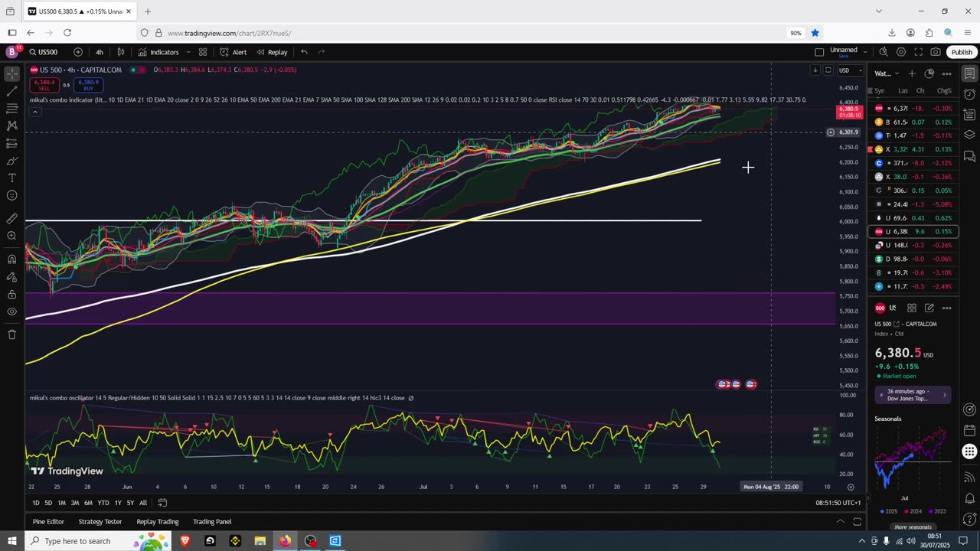Open the quick search icon

point(884,52)
